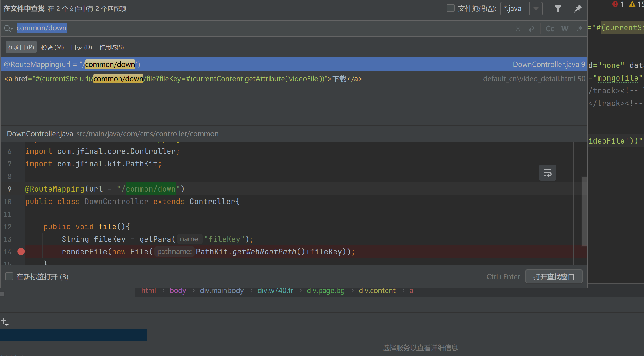Toggle soft-wrap icon in preview
The height and width of the screenshot is (356, 644).
click(x=547, y=173)
